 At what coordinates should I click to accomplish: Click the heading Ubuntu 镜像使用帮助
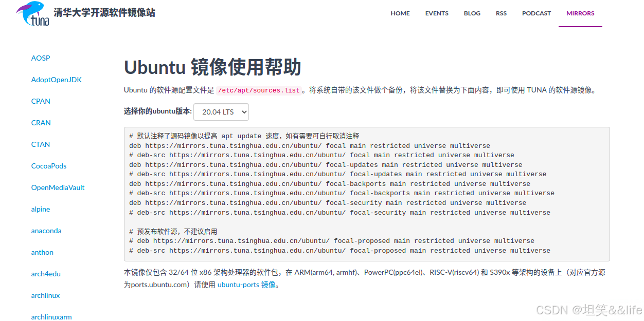coord(212,67)
